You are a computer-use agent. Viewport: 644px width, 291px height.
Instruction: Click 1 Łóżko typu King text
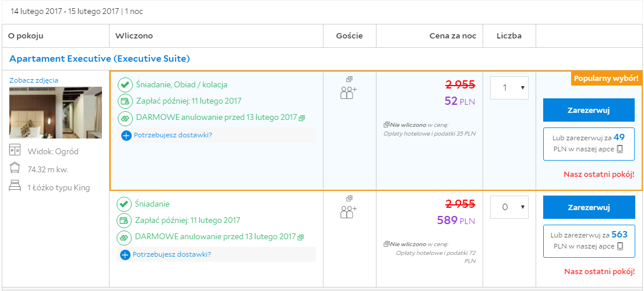click(x=59, y=188)
